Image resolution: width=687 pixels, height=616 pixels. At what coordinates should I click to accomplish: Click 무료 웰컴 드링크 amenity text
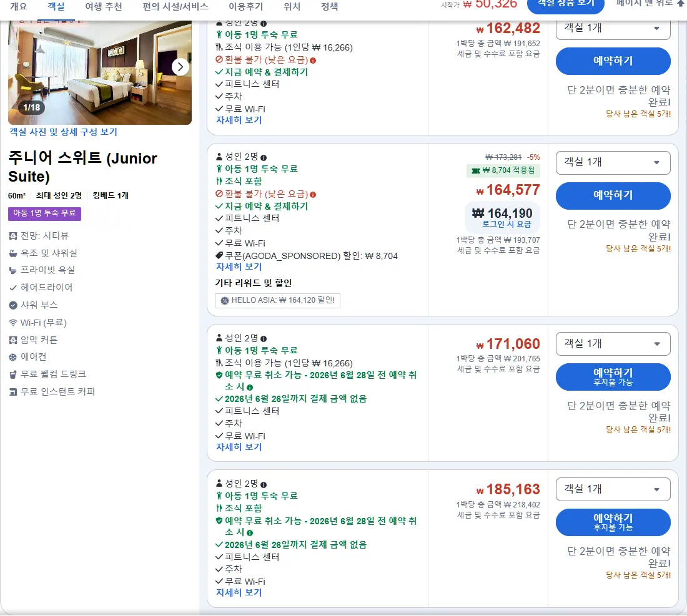[x=54, y=374]
